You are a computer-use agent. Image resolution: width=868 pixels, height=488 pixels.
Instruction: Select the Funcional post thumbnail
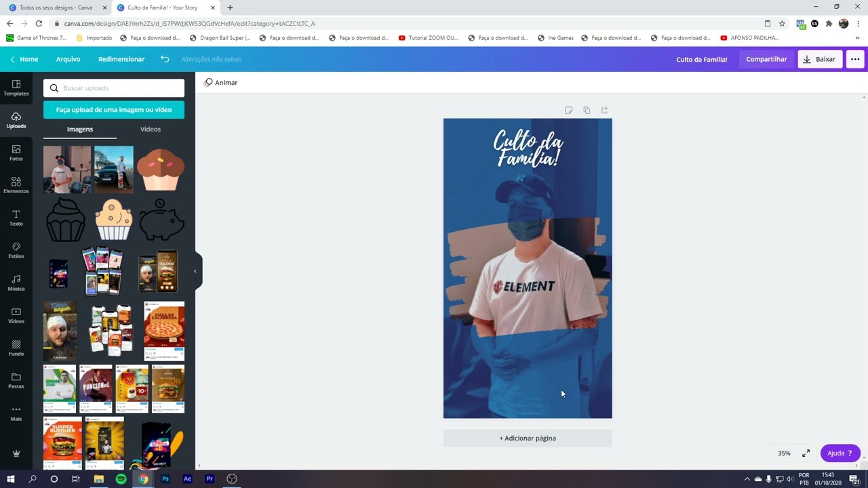click(x=96, y=389)
